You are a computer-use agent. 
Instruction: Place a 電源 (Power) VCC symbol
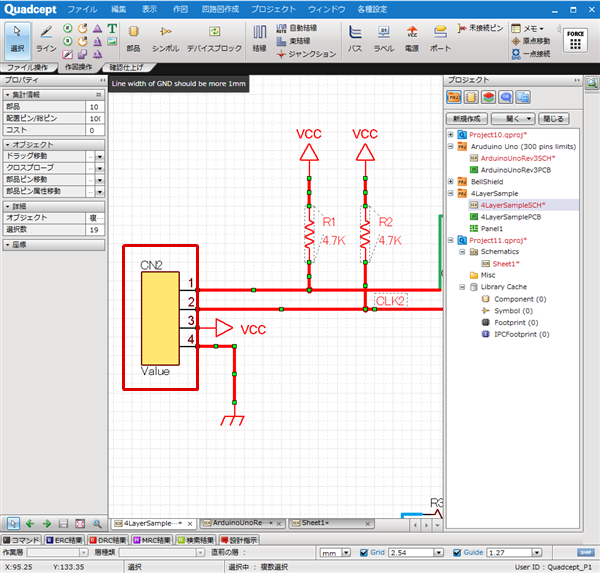[x=412, y=38]
